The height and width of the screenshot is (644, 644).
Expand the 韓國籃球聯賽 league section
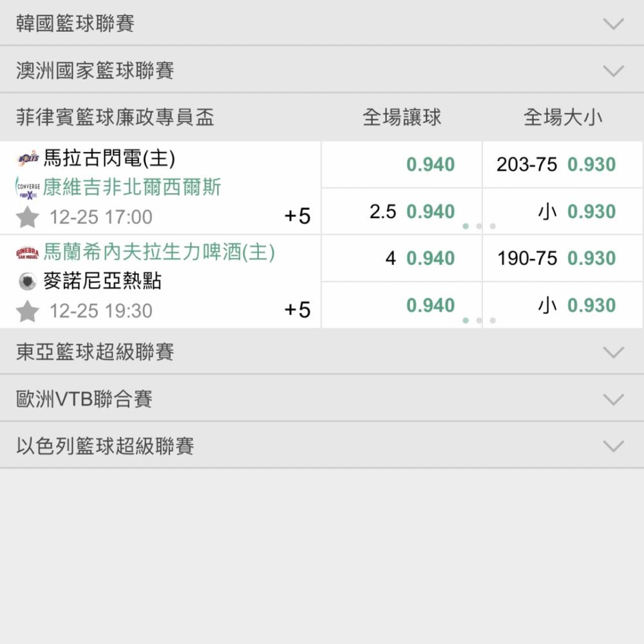point(614,24)
